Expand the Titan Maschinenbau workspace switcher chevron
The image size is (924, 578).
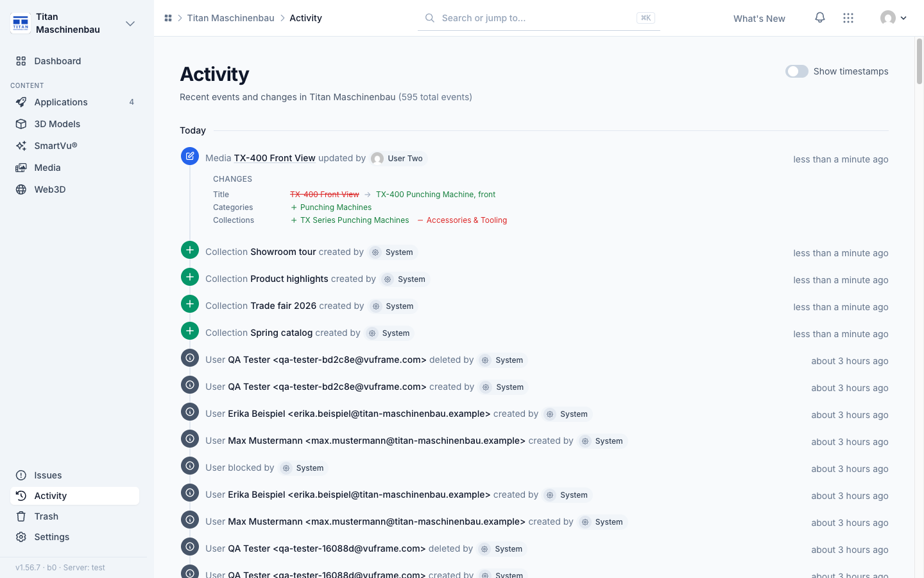[x=130, y=24]
